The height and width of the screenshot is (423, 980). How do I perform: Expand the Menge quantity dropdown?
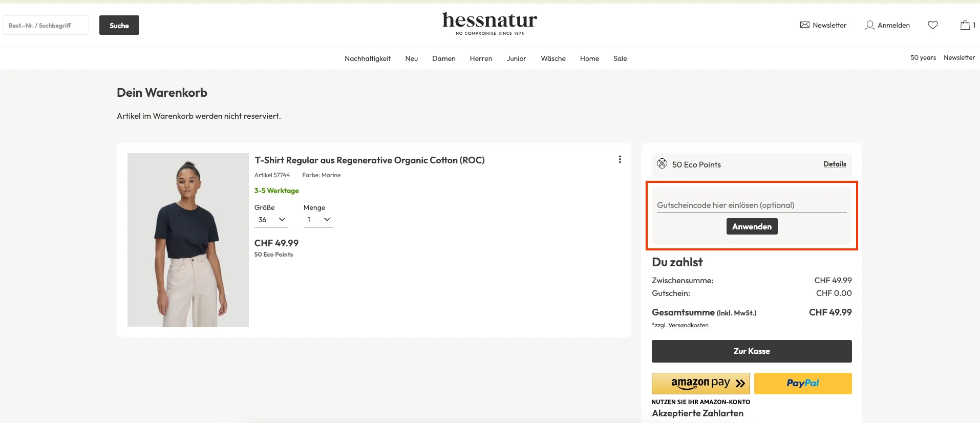(318, 220)
